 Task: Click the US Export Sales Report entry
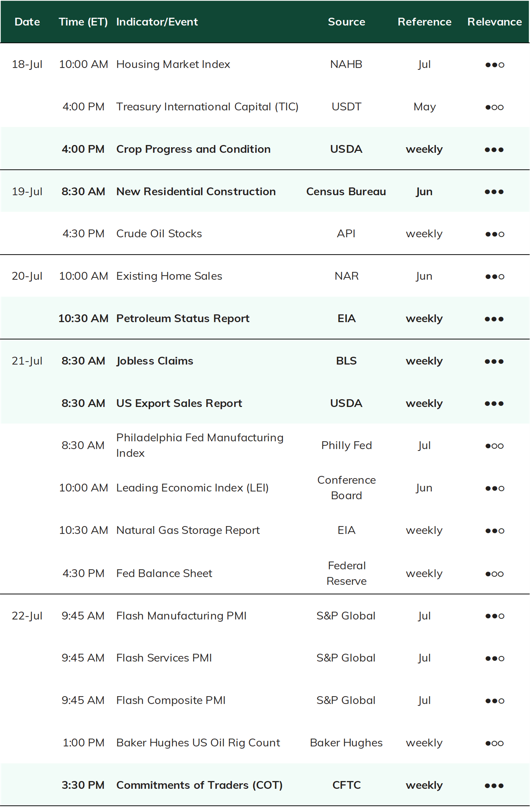[179, 403]
